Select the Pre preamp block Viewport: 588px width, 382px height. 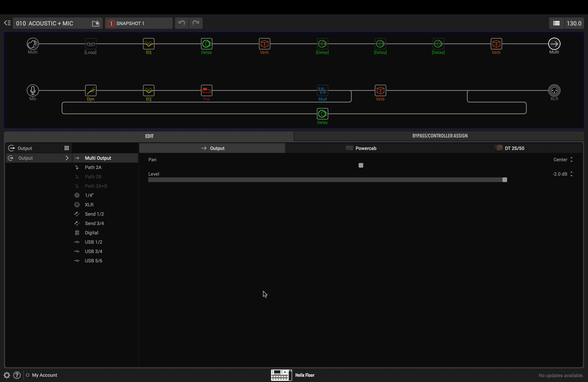(206, 90)
